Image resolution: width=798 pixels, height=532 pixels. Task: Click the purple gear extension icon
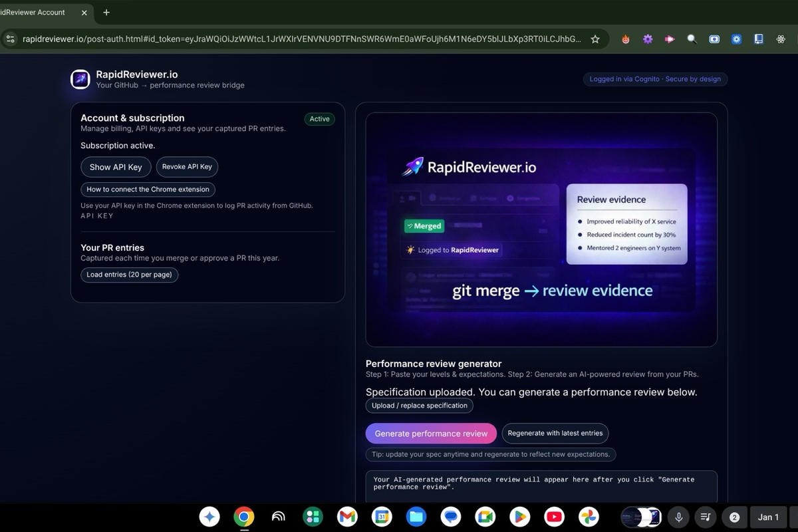[x=647, y=39]
